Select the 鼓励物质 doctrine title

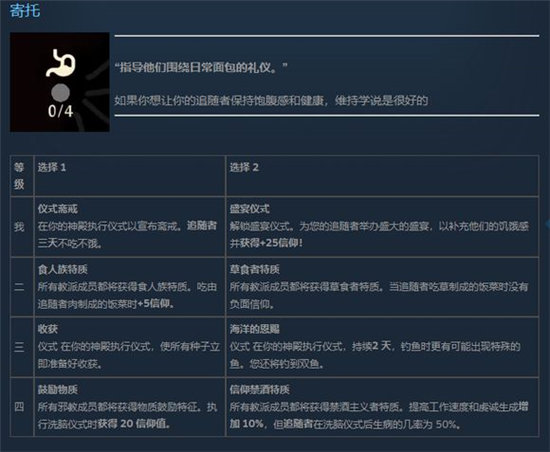(58, 389)
